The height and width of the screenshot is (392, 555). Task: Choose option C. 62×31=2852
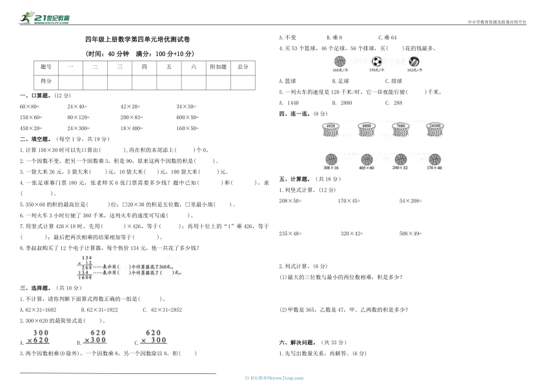[x=163, y=310]
